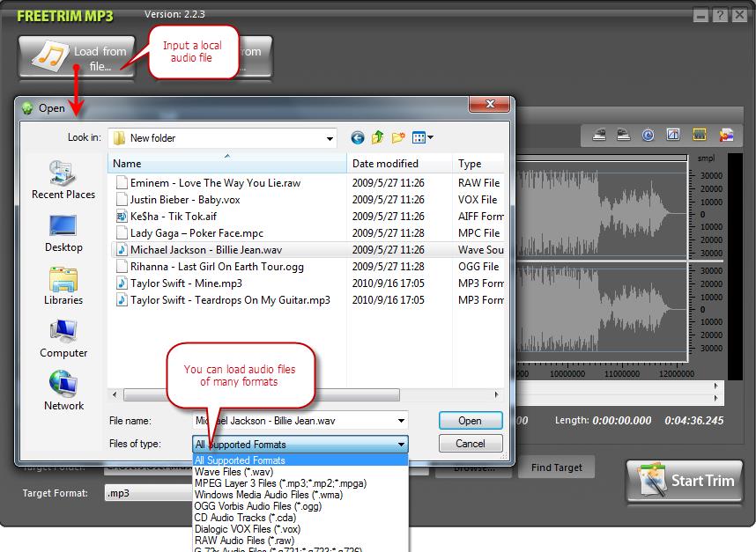Click the up one level folder icon
This screenshot has width=756, height=552.
pyautogui.click(x=378, y=137)
